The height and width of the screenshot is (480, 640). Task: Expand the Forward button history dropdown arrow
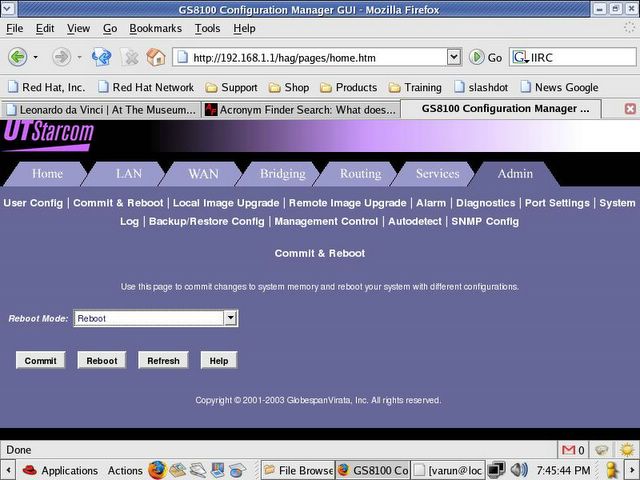click(x=80, y=57)
